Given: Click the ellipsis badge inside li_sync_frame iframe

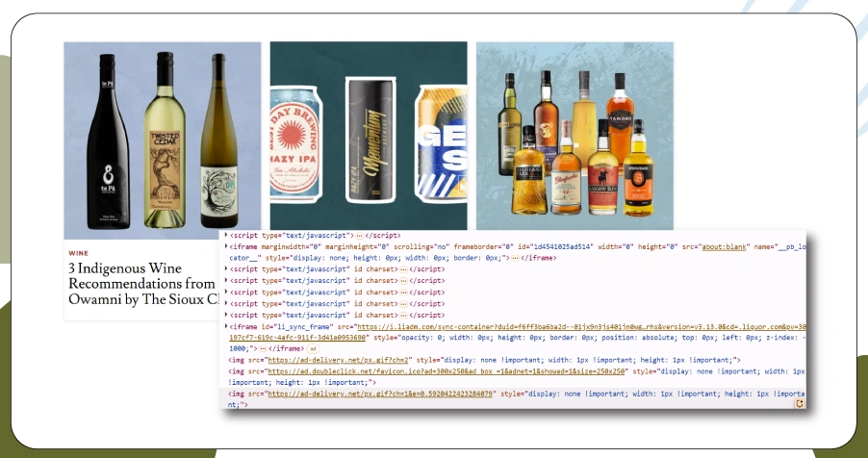Looking at the screenshot, I should point(264,348).
